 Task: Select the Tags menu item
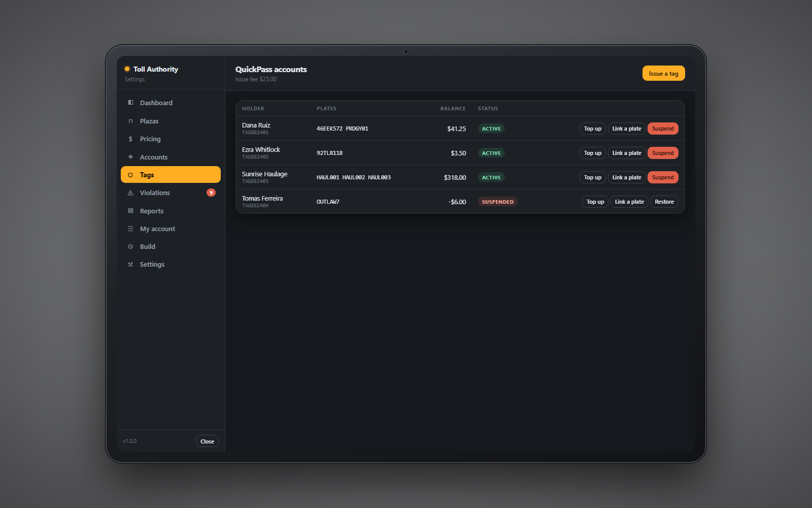pyautogui.click(x=171, y=175)
